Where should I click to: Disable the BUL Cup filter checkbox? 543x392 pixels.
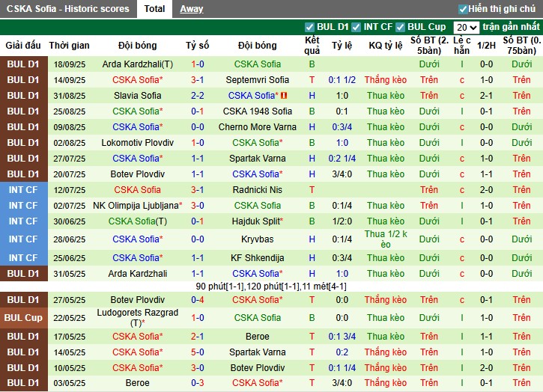[x=401, y=27]
